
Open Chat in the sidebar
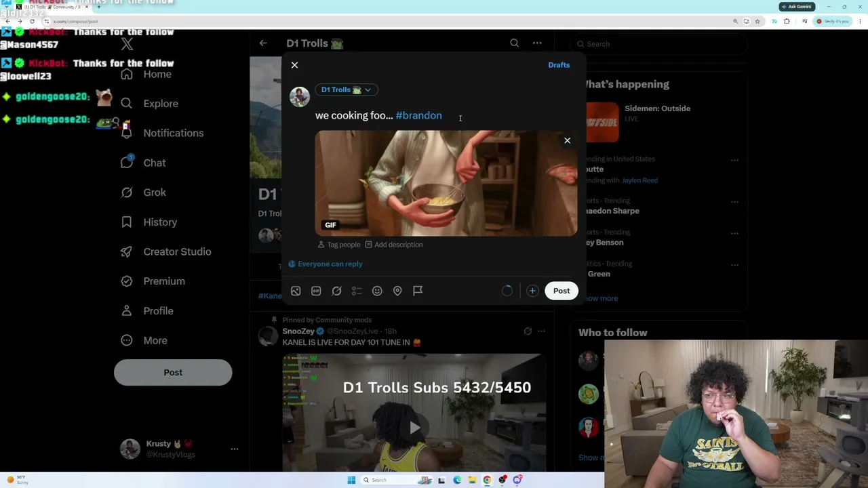143,163
